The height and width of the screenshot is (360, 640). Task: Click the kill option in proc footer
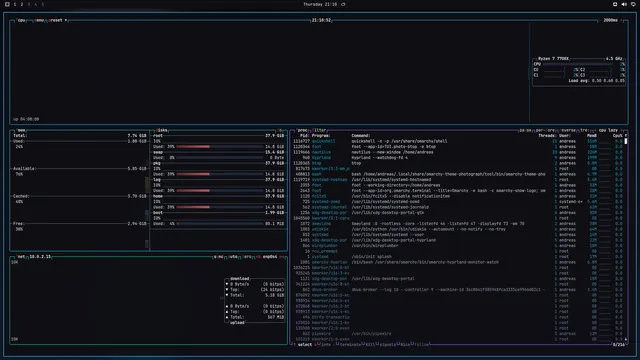click(370, 344)
